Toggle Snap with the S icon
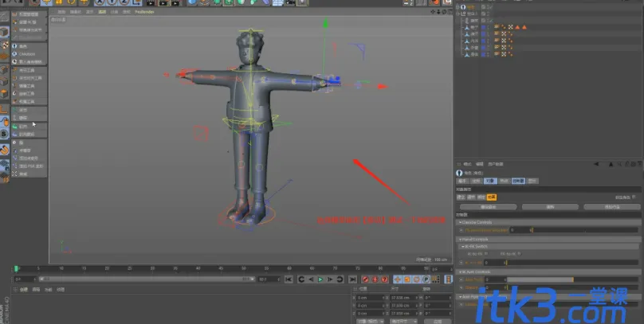 click(x=5, y=134)
